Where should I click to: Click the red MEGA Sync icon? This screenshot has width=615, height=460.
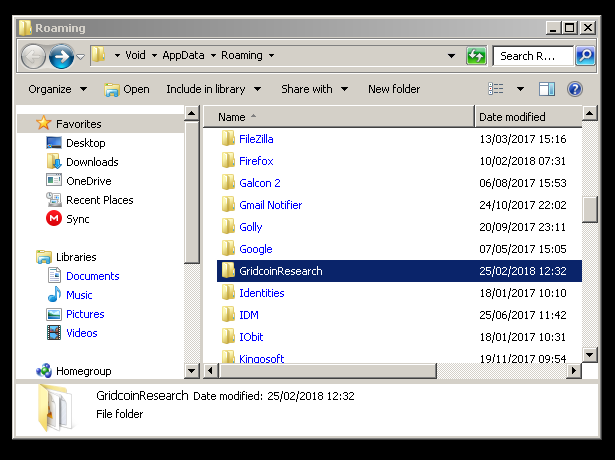pos(54,218)
